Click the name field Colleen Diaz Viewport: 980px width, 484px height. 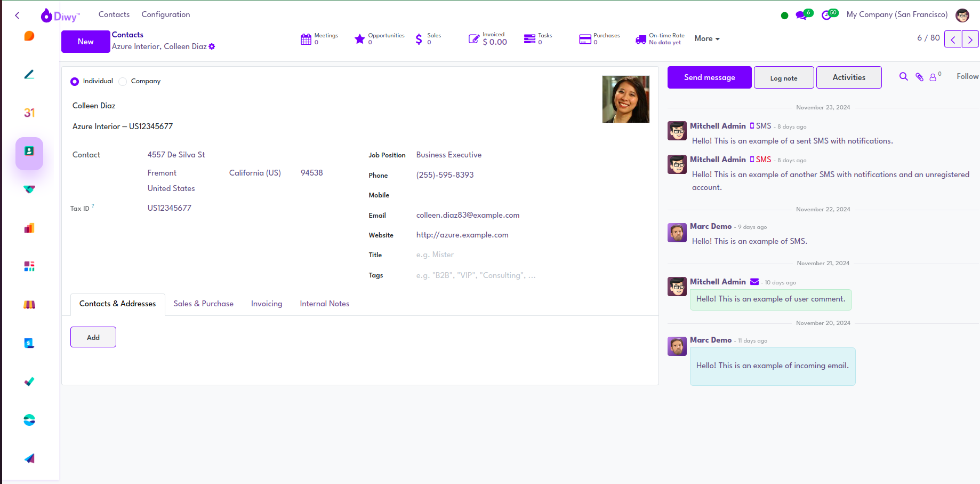[94, 106]
